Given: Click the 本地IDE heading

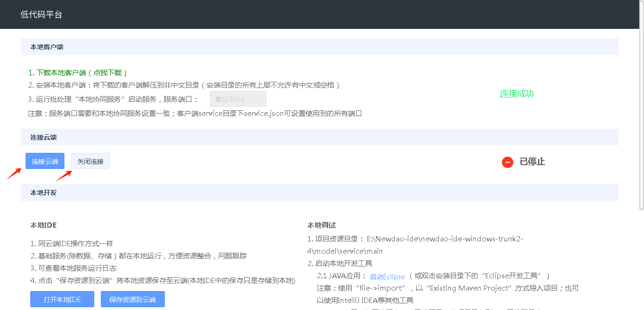Looking at the screenshot, I should [x=44, y=225].
